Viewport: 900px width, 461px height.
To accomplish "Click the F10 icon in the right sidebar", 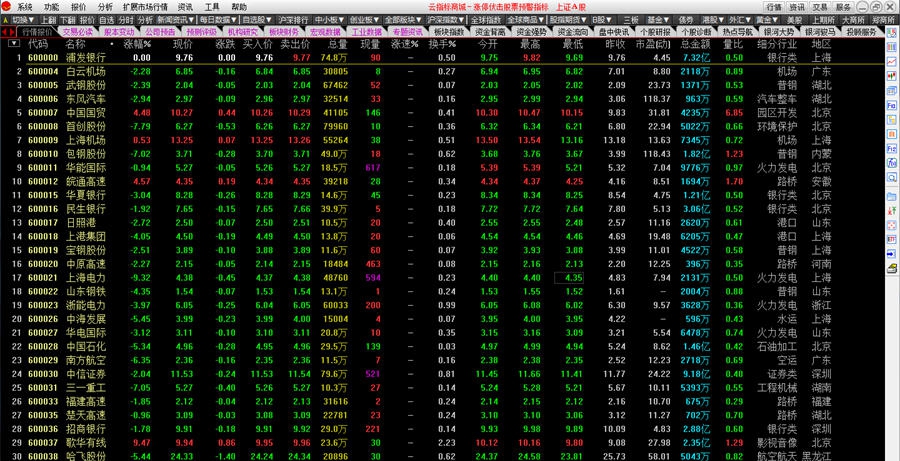I will tap(891, 106).
